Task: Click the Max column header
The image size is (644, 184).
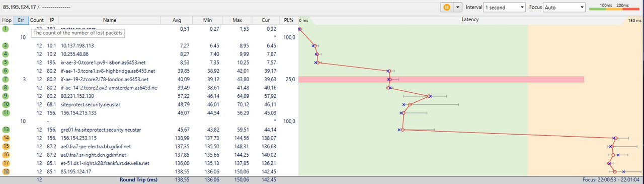Action: tap(237, 20)
